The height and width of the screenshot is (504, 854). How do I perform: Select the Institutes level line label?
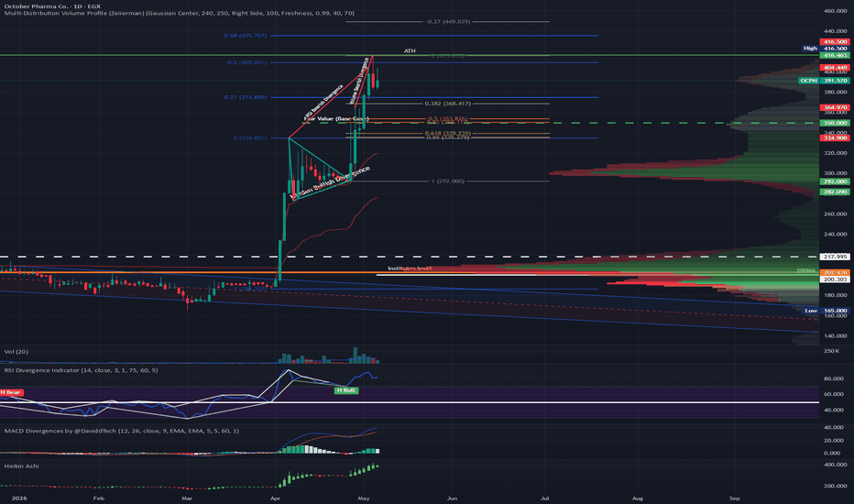pyautogui.click(x=410, y=268)
